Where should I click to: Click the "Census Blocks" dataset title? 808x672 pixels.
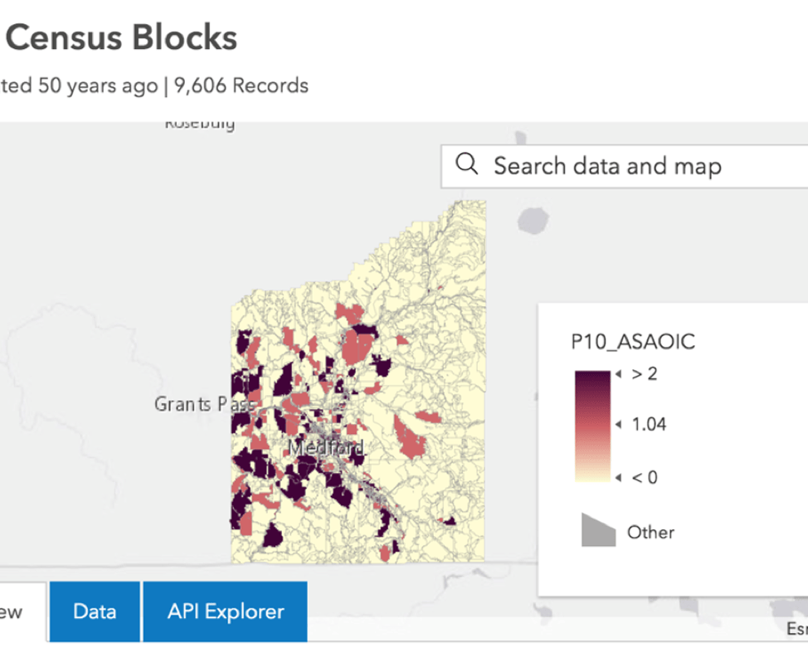[x=119, y=37]
